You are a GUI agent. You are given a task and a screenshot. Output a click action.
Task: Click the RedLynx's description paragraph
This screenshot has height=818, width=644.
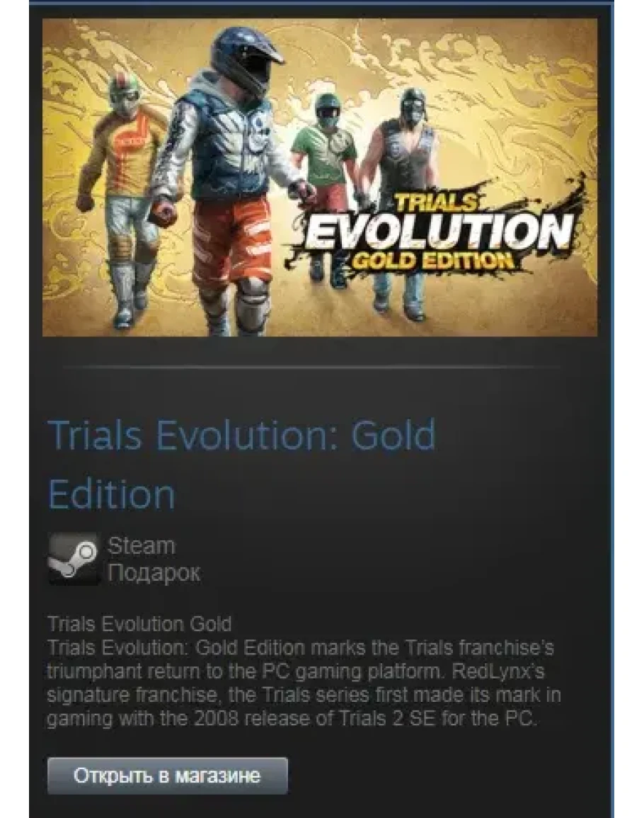(304, 683)
